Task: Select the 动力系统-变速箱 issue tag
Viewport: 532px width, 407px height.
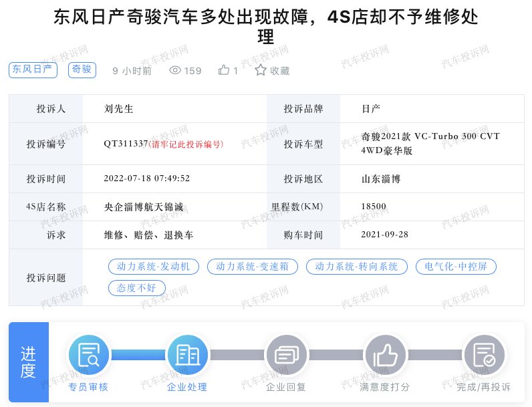Action: 253,267
